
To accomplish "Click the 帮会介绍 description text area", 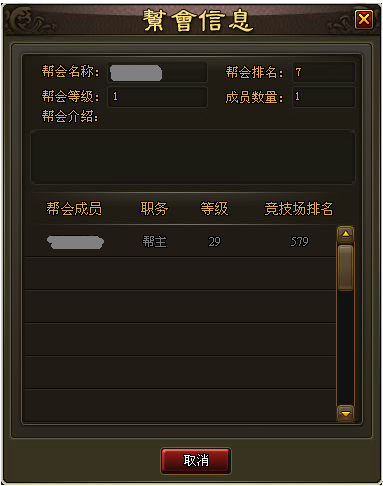I will pyautogui.click(x=193, y=157).
